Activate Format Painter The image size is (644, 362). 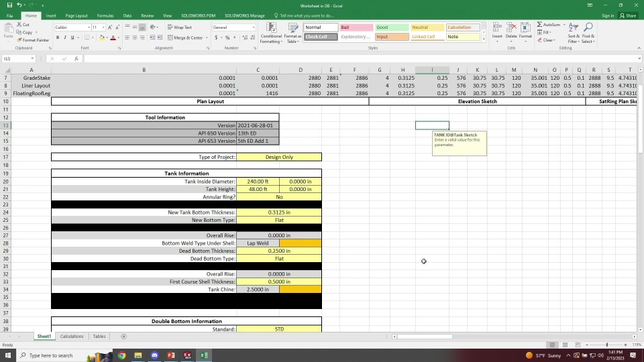[33, 40]
